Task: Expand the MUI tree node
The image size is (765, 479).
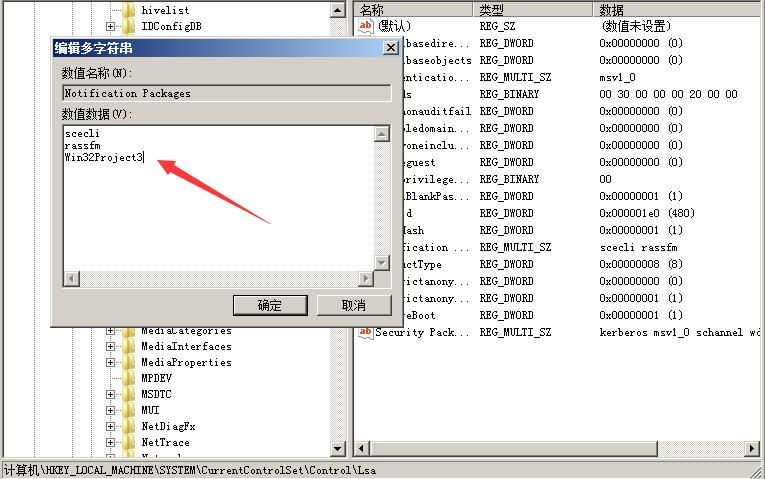Action: [110, 410]
